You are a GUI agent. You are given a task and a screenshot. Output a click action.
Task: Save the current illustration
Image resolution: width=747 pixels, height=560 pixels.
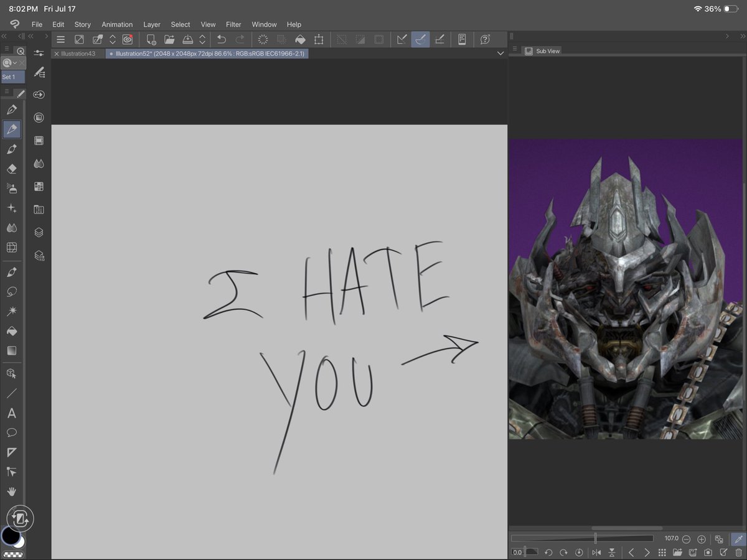pyautogui.click(x=187, y=39)
